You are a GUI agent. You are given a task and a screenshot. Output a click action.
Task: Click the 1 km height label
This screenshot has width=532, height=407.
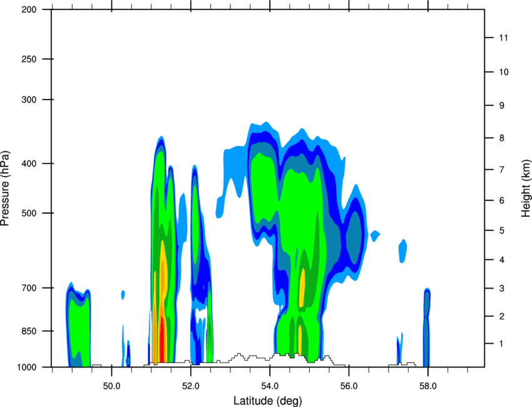(x=501, y=344)
